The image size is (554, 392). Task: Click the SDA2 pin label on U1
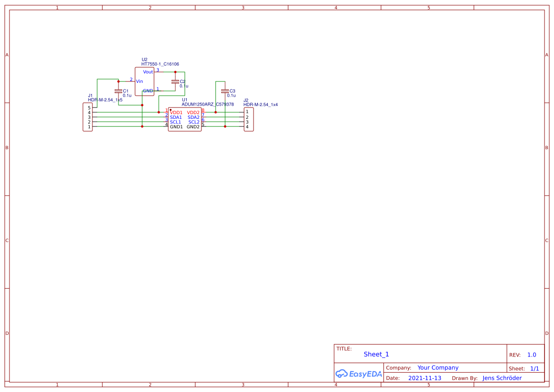tap(193, 117)
